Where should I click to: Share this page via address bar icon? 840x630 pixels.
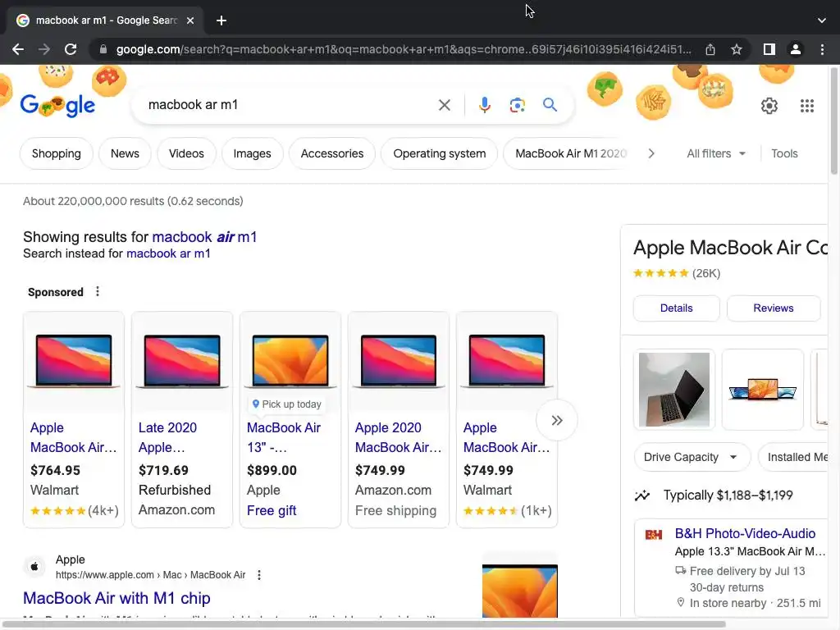coord(710,49)
